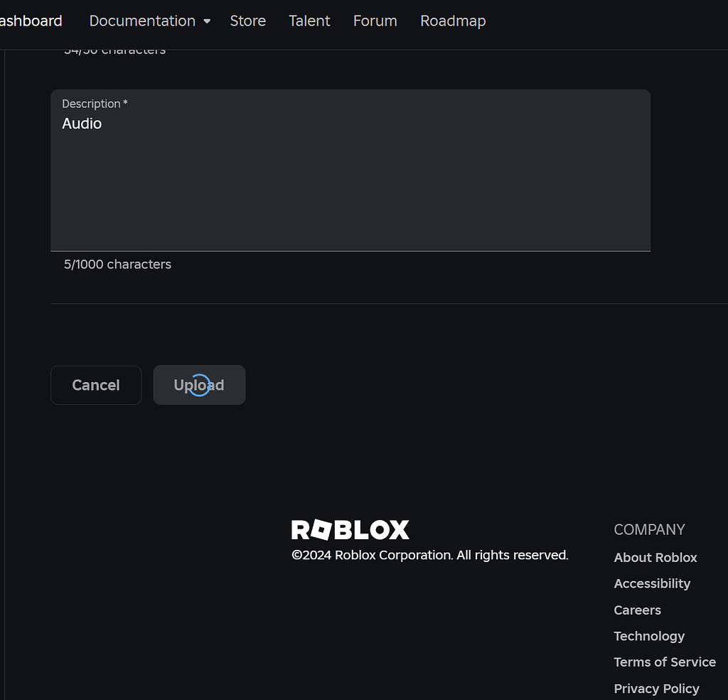Open the Privacy Policy
Screen dimensions: 728x700
tap(656, 688)
